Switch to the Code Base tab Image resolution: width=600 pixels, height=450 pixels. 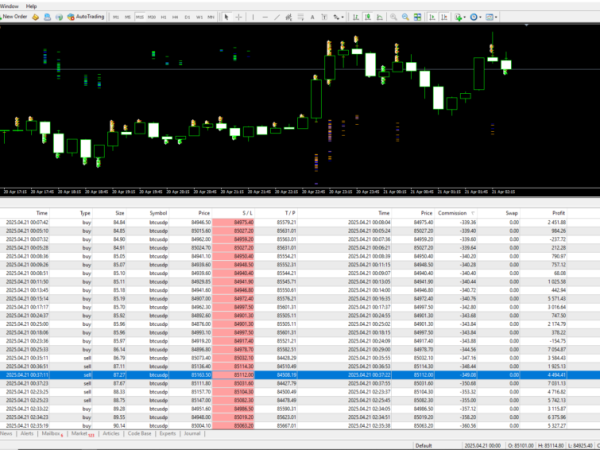pos(137,434)
